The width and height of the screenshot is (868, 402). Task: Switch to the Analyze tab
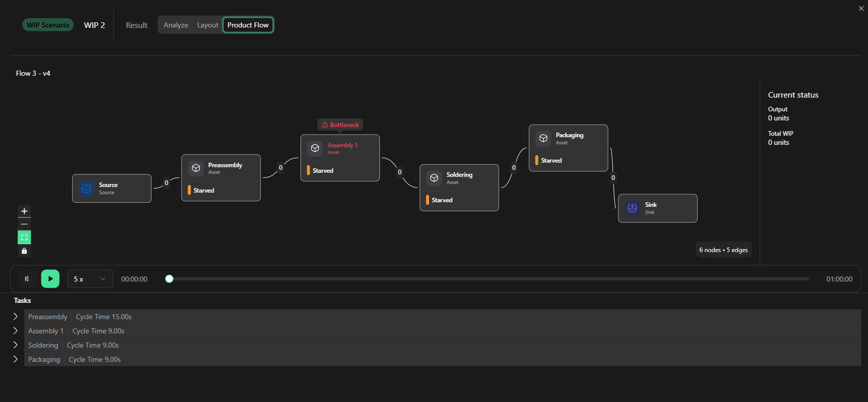[x=176, y=25]
